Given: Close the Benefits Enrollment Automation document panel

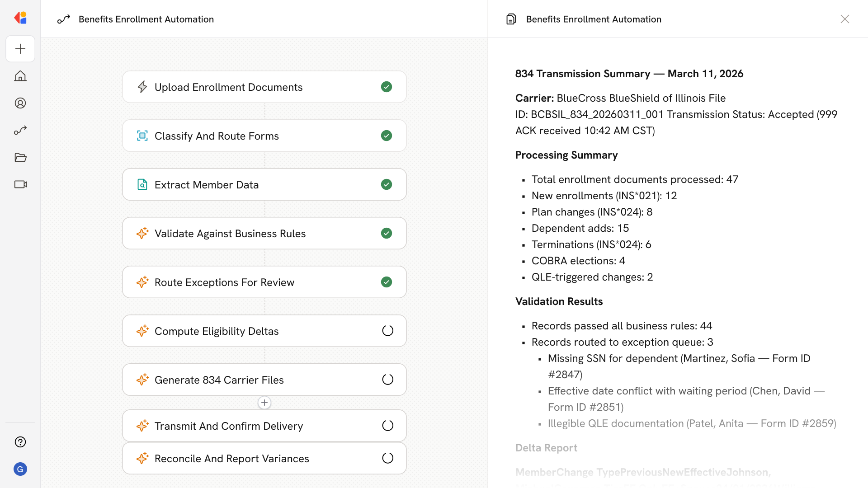Looking at the screenshot, I should pos(844,19).
